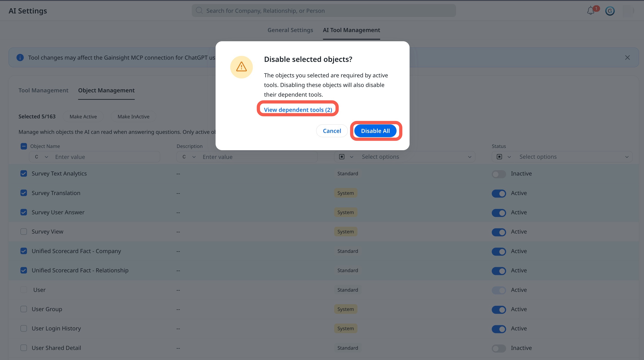Click the search magnifier icon
This screenshot has height=360, width=644.
tap(199, 11)
